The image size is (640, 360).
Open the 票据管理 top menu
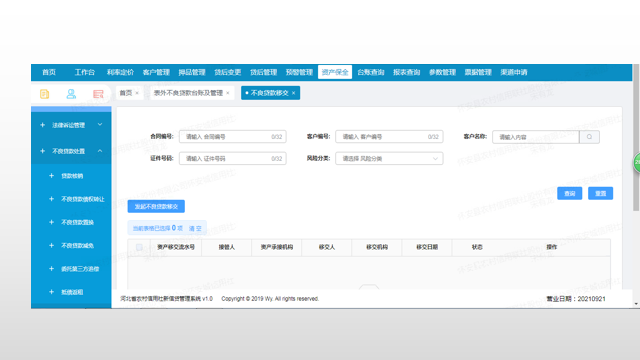(478, 72)
